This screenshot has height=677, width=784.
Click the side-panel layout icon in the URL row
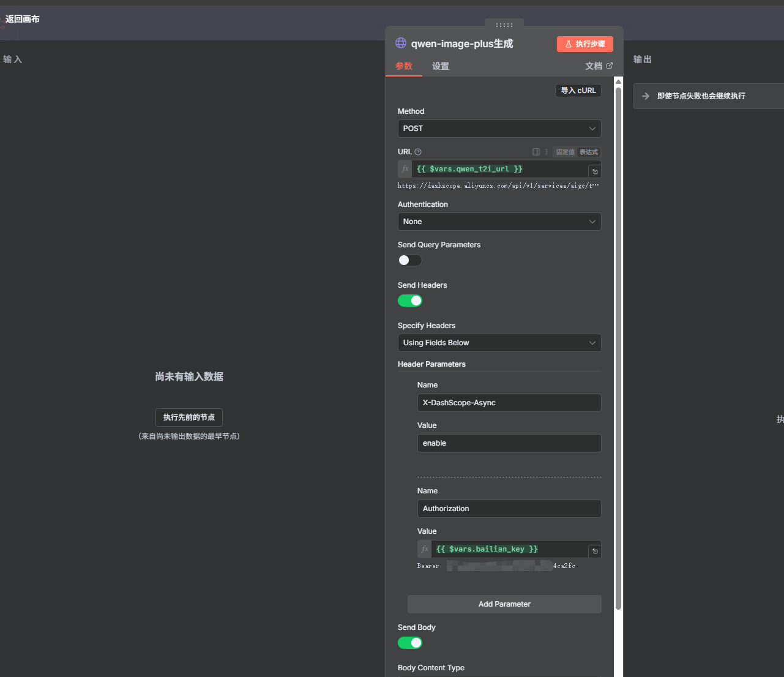click(536, 152)
